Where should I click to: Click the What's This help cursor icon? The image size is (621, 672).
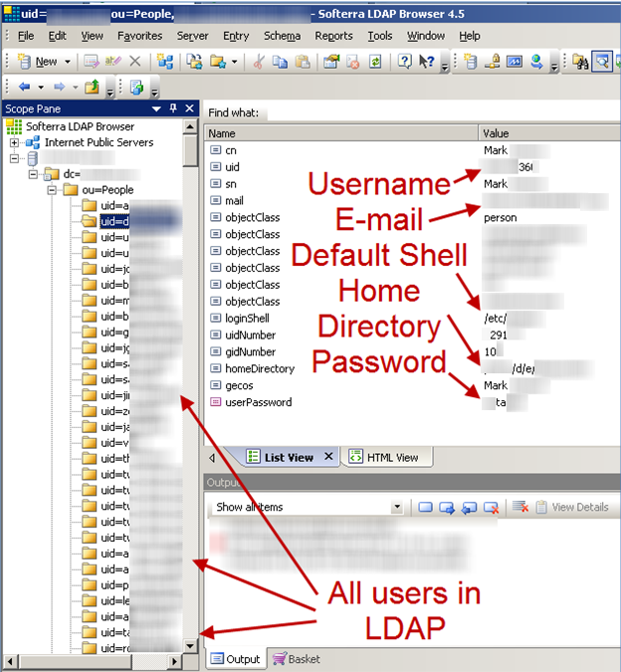(427, 62)
